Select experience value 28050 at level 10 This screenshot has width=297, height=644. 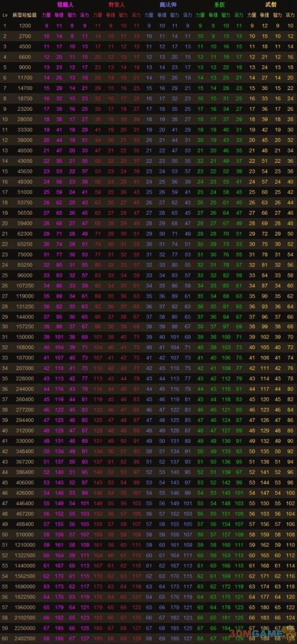[x=25, y=119]
